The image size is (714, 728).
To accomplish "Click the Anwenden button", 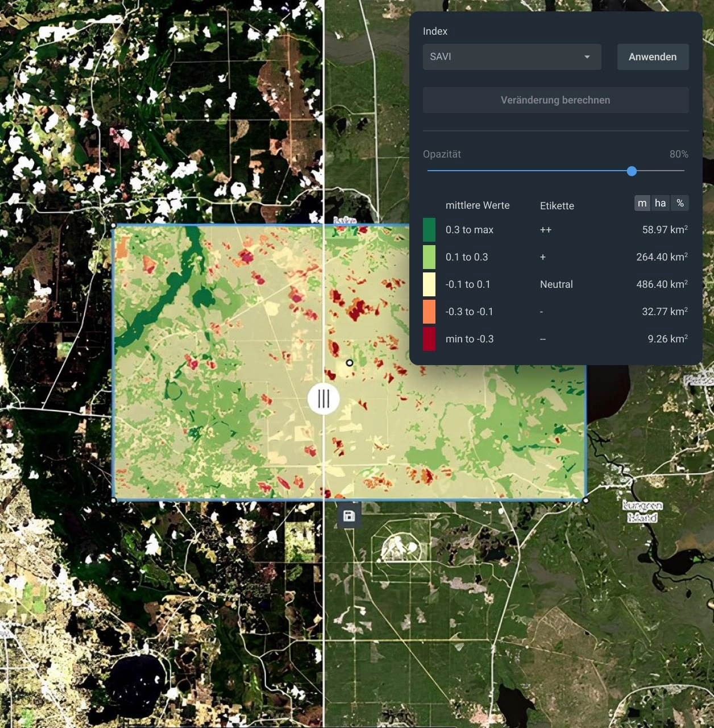I will point(653,57).
